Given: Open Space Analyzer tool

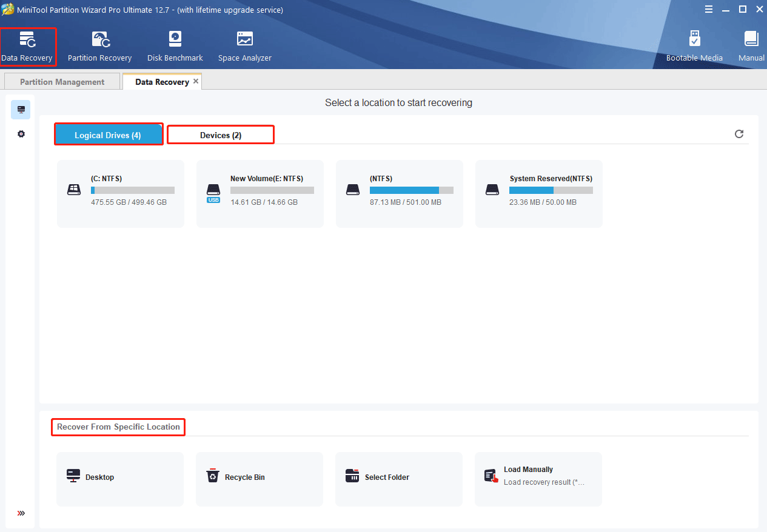Looking at the screenshot, I should (244, 46).
